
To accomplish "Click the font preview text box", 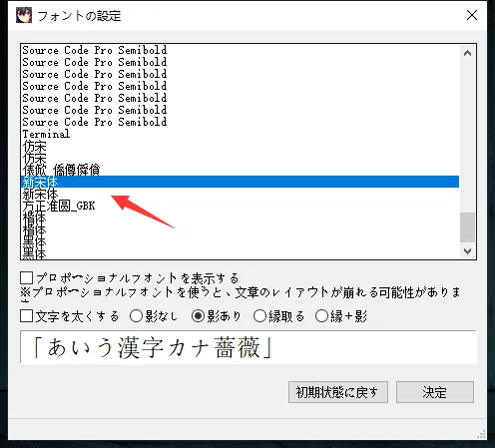I will (x=248, y=347).
